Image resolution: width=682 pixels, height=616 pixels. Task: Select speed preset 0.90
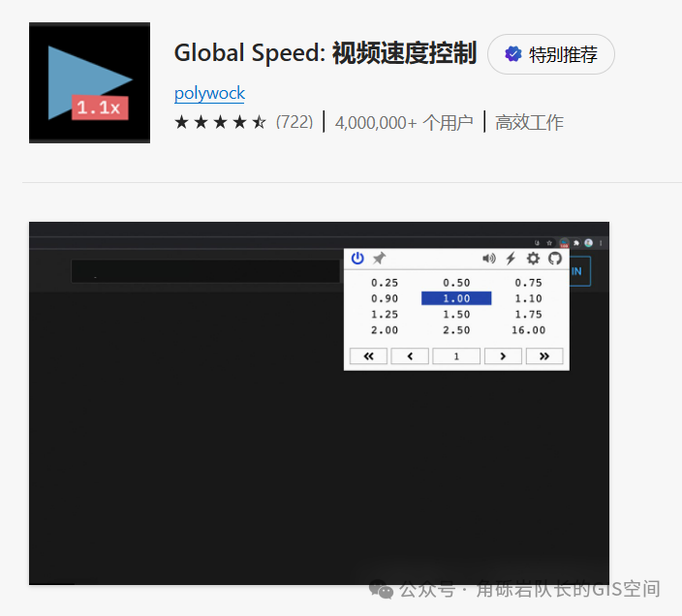(385, 298)
